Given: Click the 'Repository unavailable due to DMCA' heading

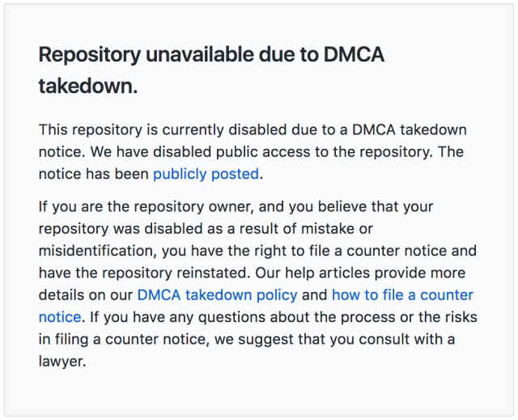Looking at the screenshot, I should click(211, 54).
